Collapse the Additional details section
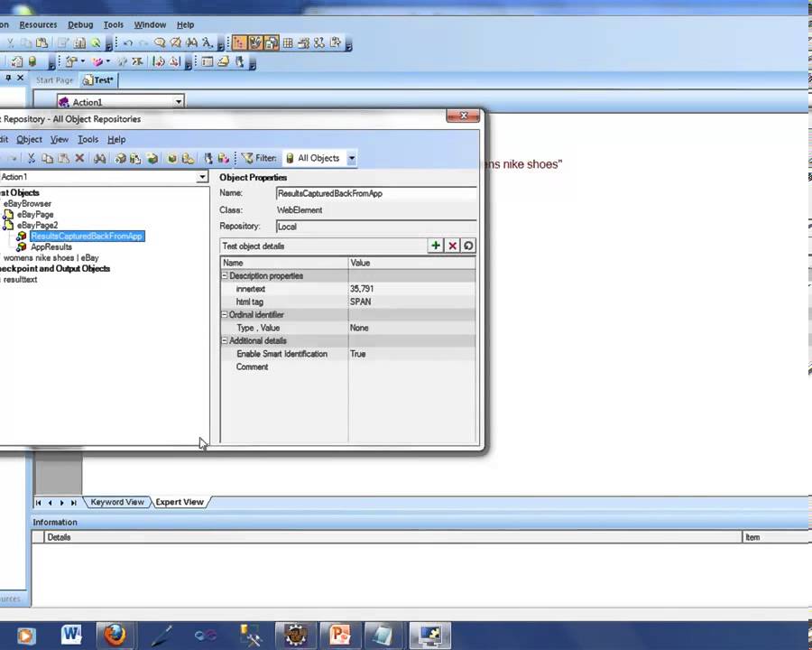This screenshot has height=650, width=812. [225, 340]
